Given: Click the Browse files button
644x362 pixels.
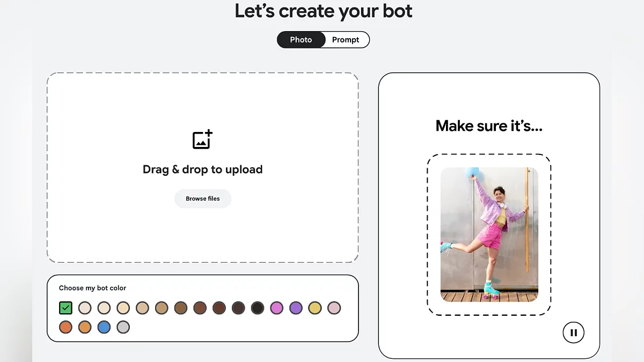Looking at the screenshot, I should coord(203,198).
